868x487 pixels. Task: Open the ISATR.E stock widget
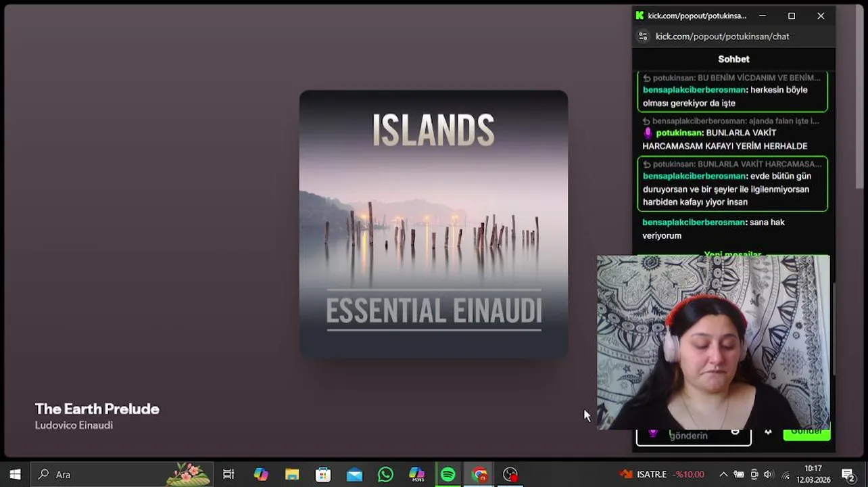coord(662,474)
